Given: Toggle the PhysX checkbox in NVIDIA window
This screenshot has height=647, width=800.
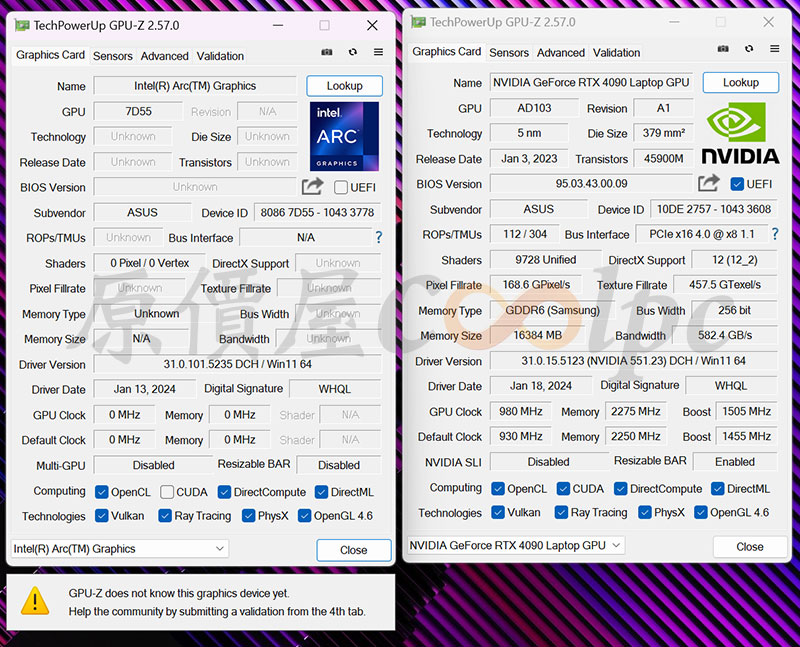Looking at the screenshot, I should 645,512.
